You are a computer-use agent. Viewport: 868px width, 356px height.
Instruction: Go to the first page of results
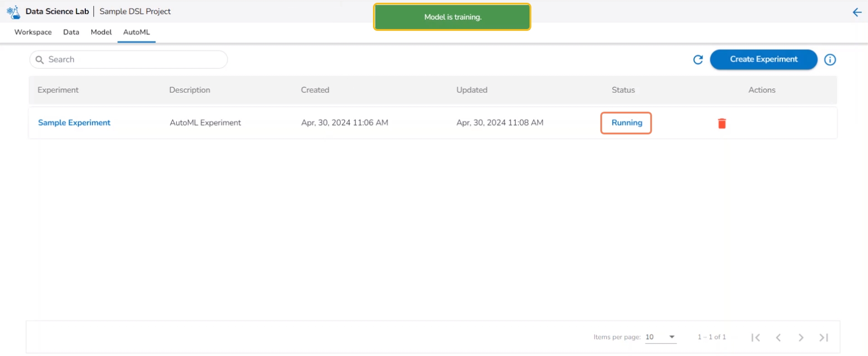[755, 337]
